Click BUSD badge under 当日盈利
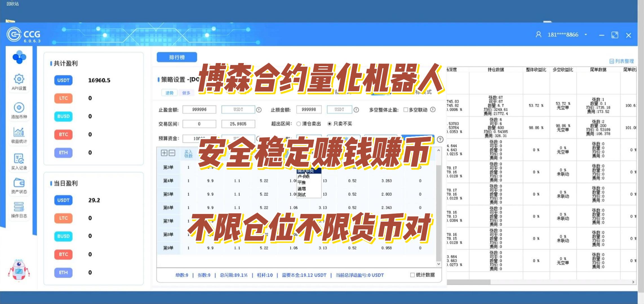 (x=63, y=236)
